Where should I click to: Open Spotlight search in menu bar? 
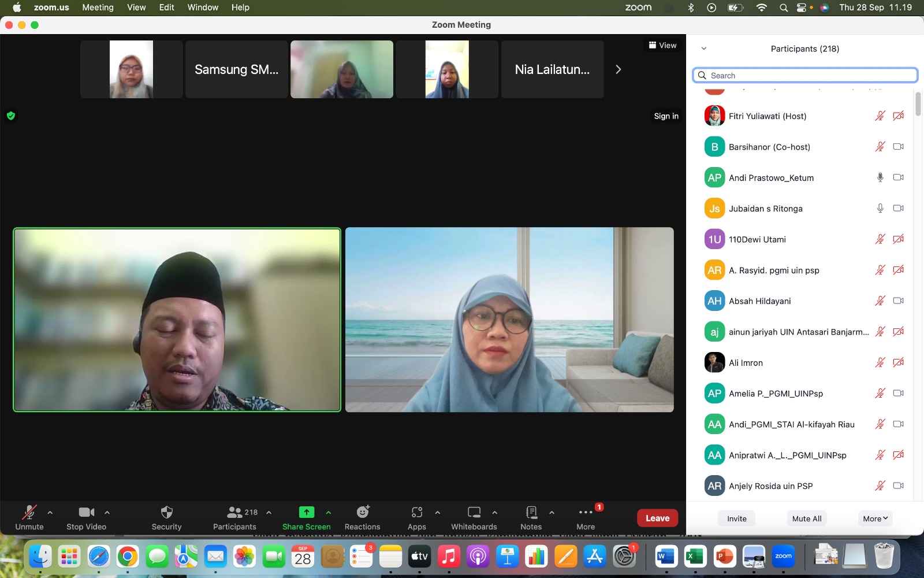(x=784, y=8)
